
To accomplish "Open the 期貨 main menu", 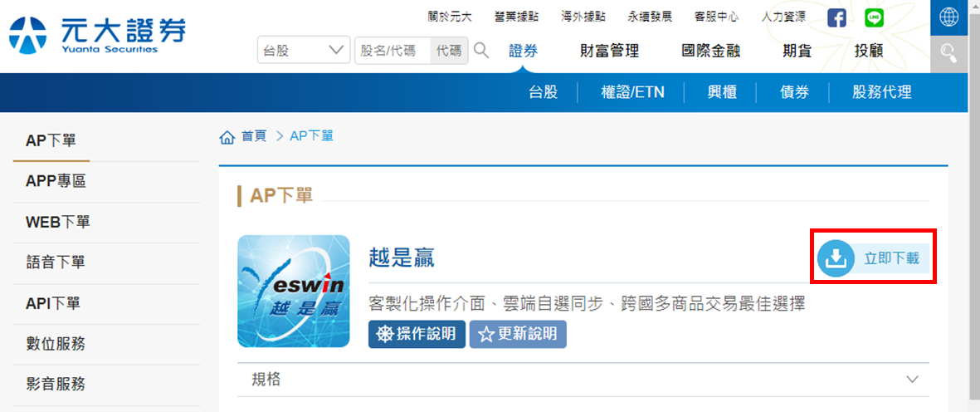I will (x=797, y=51).
